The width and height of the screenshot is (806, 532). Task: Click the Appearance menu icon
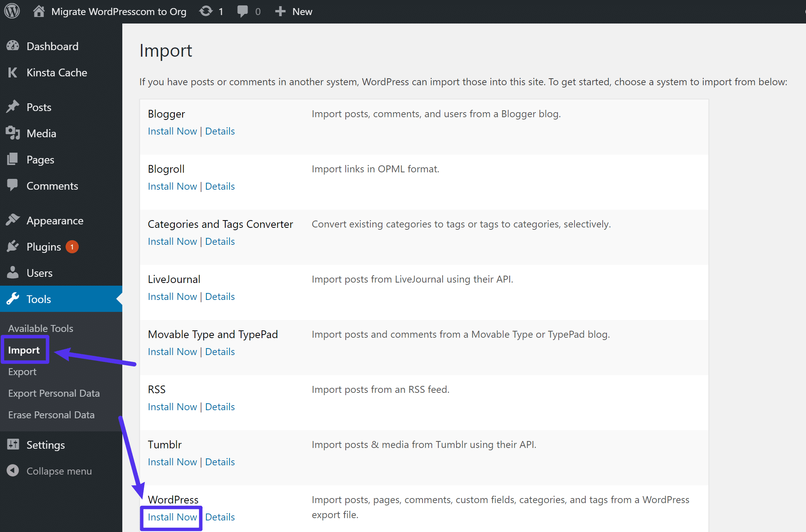tap(13, 220)
